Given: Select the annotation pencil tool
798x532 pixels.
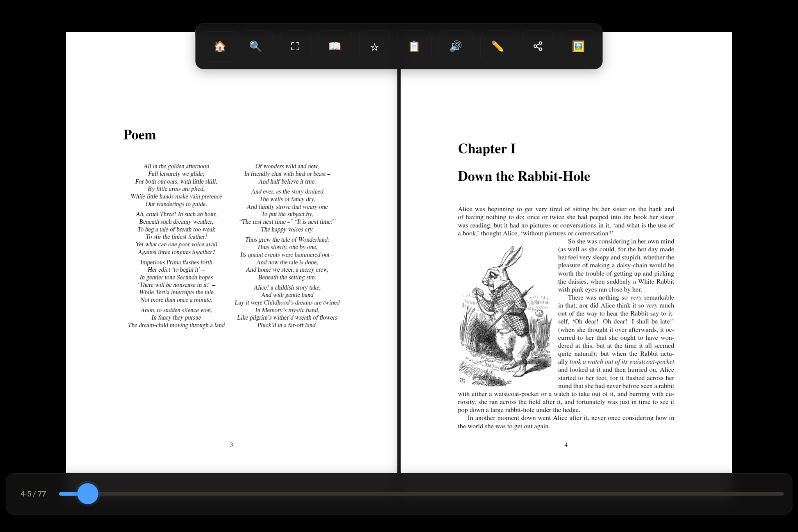Looking at the screenshot, I should point(498,46).
